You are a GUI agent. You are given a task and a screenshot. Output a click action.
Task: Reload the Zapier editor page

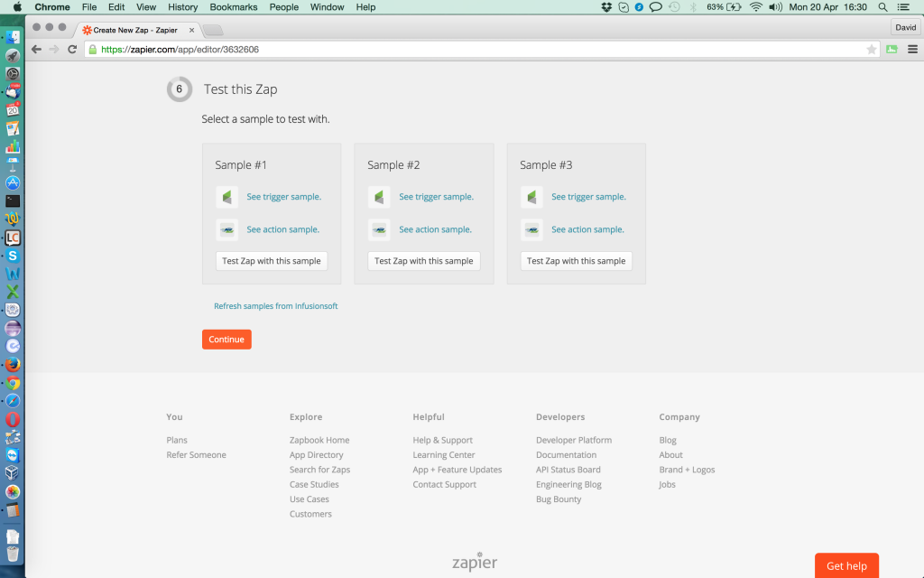[x=72, y=50]
